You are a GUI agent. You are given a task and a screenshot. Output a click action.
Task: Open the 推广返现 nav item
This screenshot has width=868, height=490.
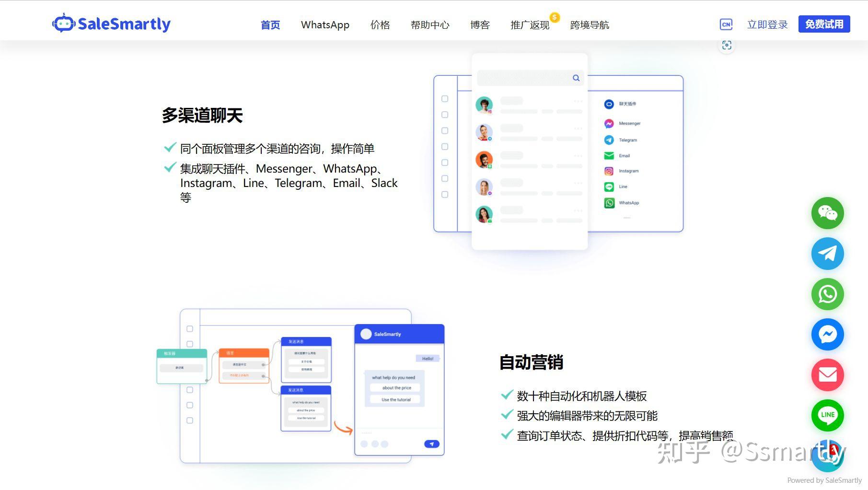(x=530, y=25)
